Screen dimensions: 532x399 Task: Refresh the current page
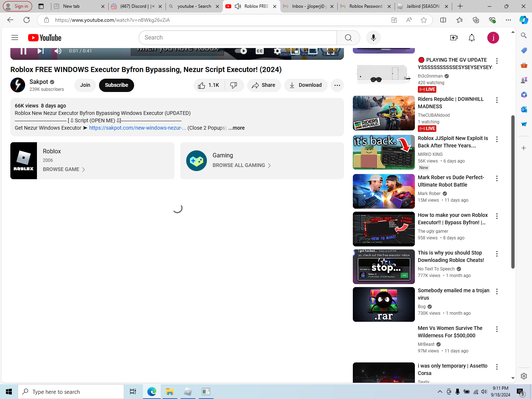27,20
